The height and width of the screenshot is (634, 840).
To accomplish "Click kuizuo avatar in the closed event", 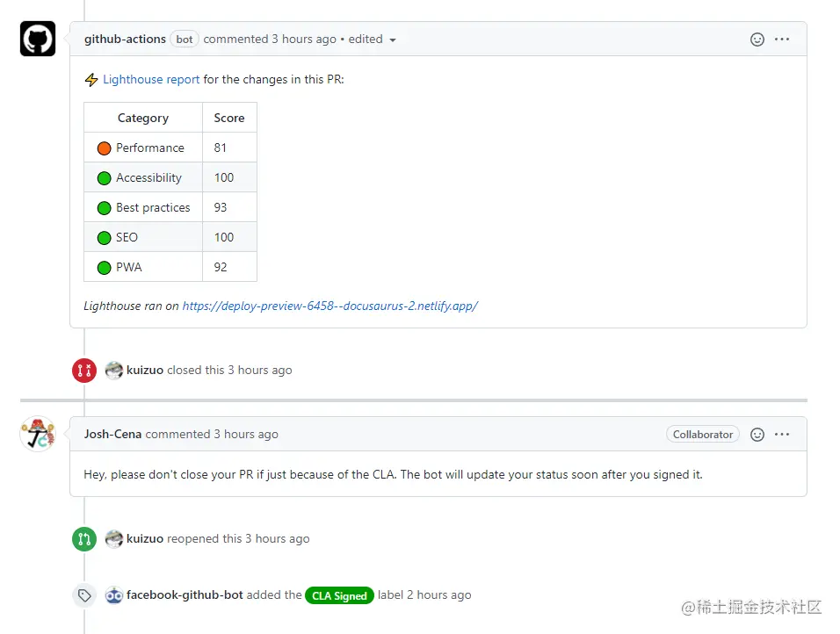I will pos(113,370).
